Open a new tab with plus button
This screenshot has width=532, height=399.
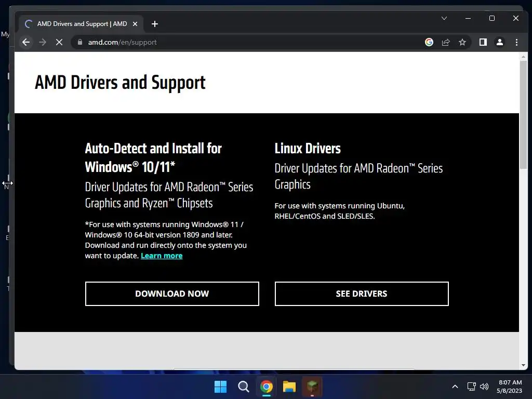[x=155, y=24]
